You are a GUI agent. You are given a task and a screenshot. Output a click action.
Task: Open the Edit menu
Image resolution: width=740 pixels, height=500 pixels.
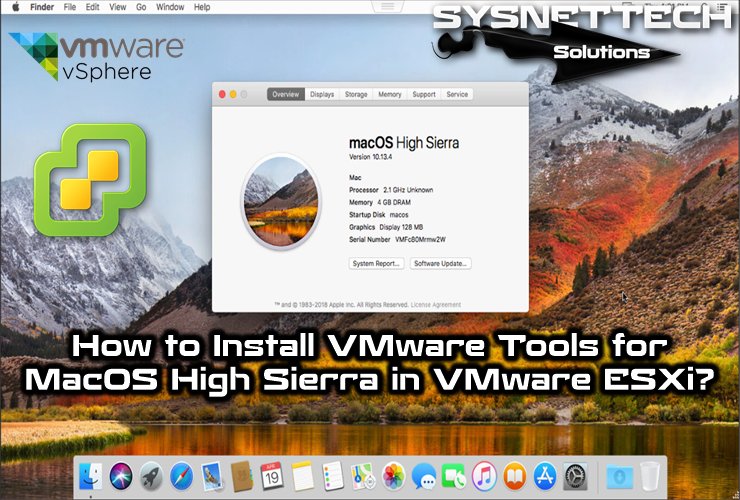click(92, 7)
